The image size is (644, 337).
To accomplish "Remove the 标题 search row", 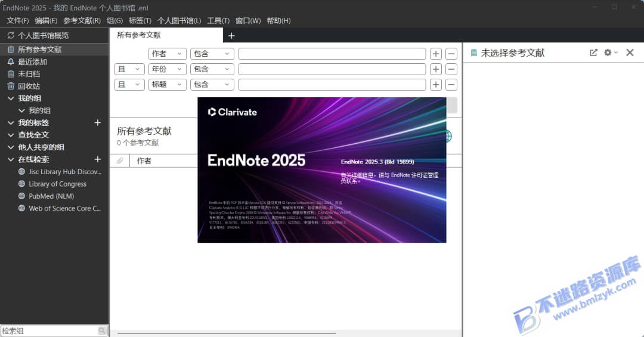I will coord(451,85).
